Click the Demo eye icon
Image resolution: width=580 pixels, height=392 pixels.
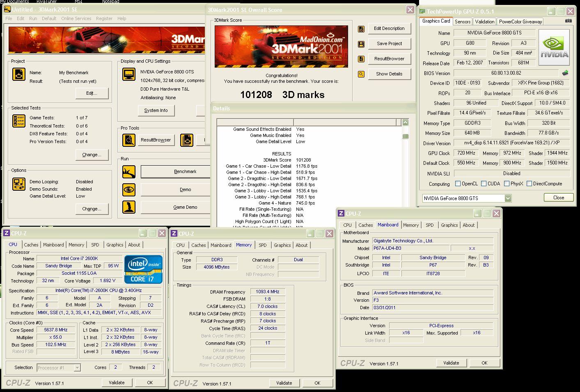[x=129, y=189]
